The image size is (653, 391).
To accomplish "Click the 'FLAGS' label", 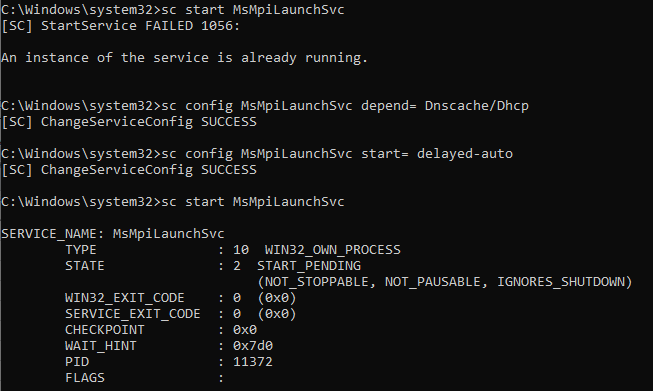I will pos(85,378).
